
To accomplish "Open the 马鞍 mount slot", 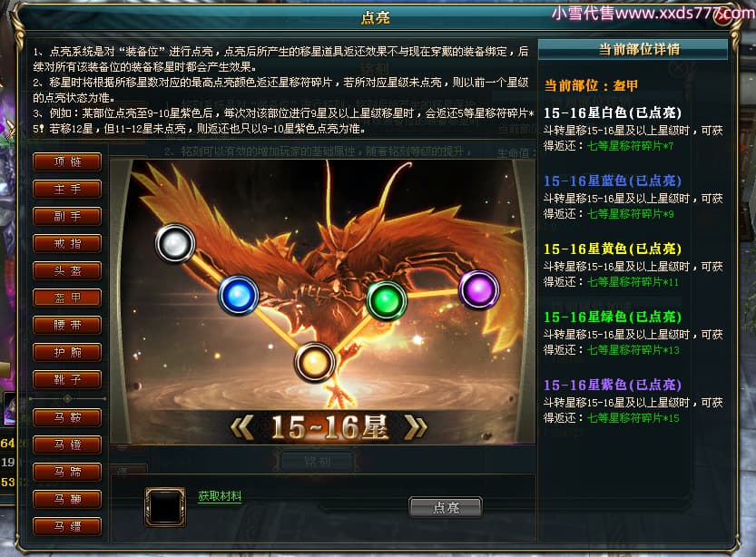I will pyautogui.click(x=67, y=417).
